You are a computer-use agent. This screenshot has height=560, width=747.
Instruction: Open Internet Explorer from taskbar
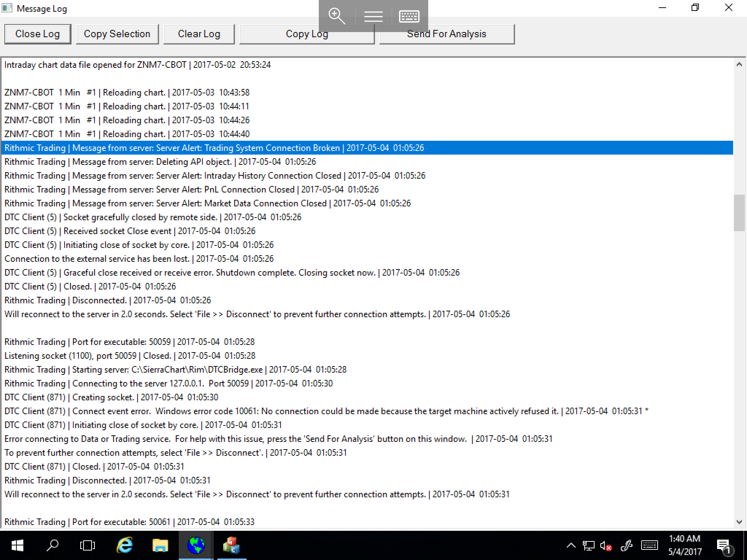point(124,545)
